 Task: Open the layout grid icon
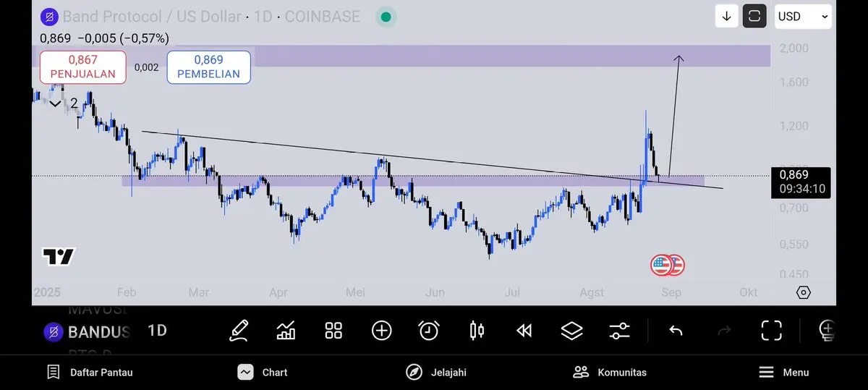pyautogui.click(x=333, y=331)
